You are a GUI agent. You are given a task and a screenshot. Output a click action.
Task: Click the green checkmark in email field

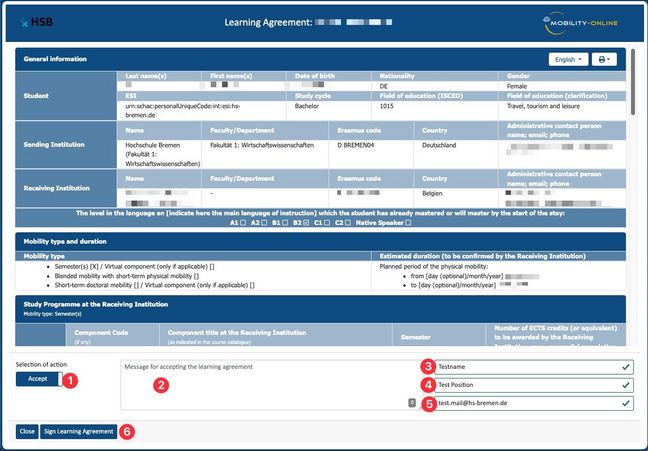click(x=626, y=403)
